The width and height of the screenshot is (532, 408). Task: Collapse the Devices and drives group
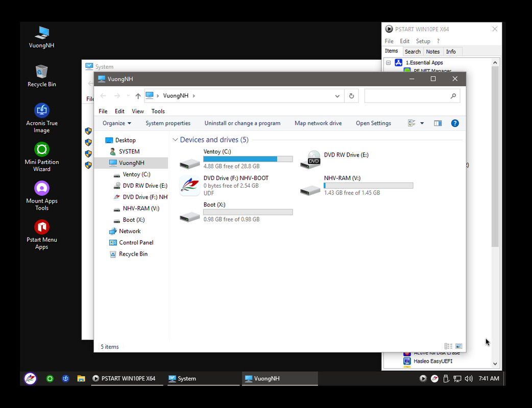coord(175,140)
